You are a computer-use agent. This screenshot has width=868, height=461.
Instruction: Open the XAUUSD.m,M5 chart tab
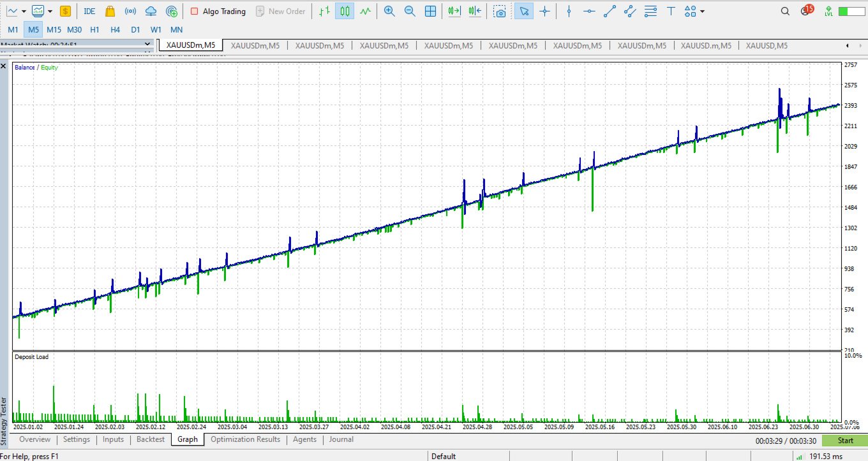tap(705, 45)
